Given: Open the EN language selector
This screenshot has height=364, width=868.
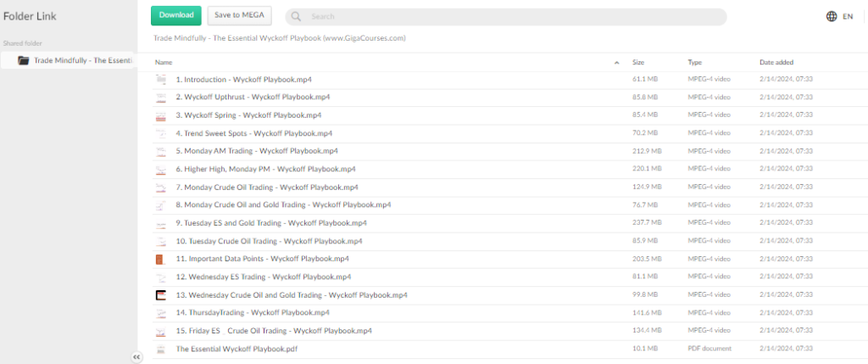Looking at the screenshot, I should pyautogui.click(x=848, y=16).
